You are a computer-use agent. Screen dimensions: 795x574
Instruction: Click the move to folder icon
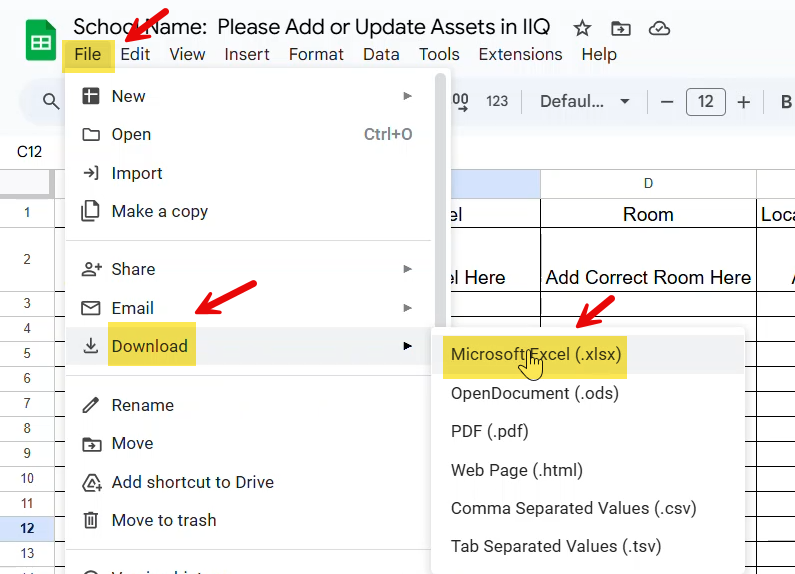point(620,28)
